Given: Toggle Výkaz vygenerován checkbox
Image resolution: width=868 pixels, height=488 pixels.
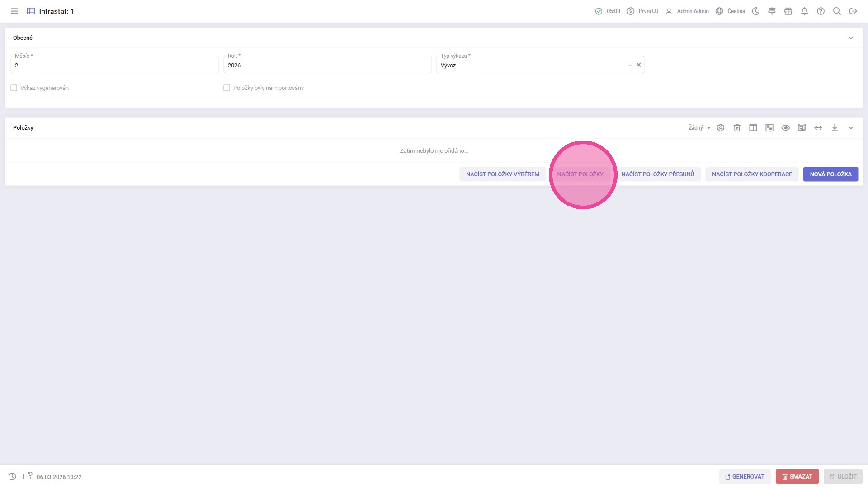Looking at the screenshot, I should pos(14,88).
